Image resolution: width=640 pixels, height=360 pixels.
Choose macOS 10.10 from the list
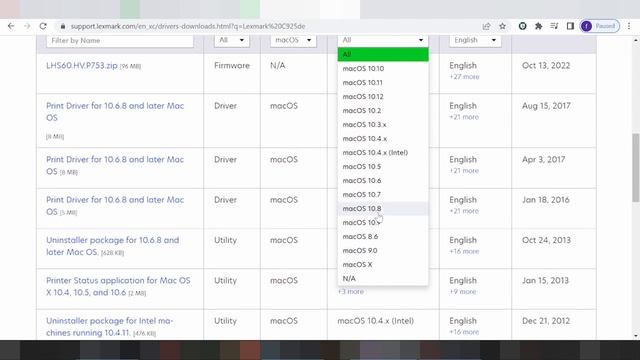pyautogui.click(x=383, y=69)
